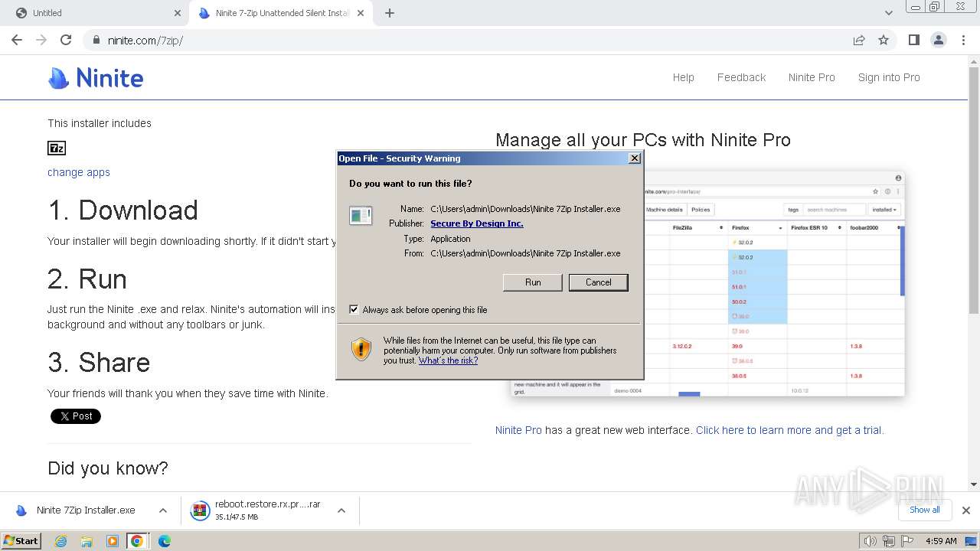980x551 pixels.
Task: Click Sign into Pro
Action: (x=889, y=77)
